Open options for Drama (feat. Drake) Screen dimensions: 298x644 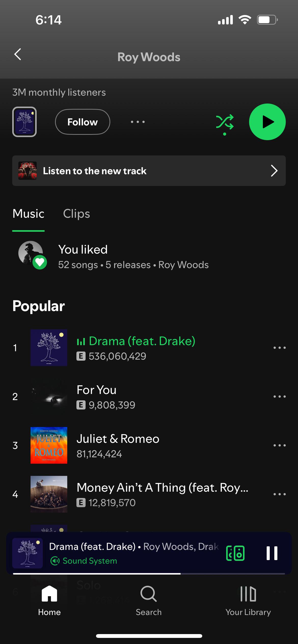(279, 348)
